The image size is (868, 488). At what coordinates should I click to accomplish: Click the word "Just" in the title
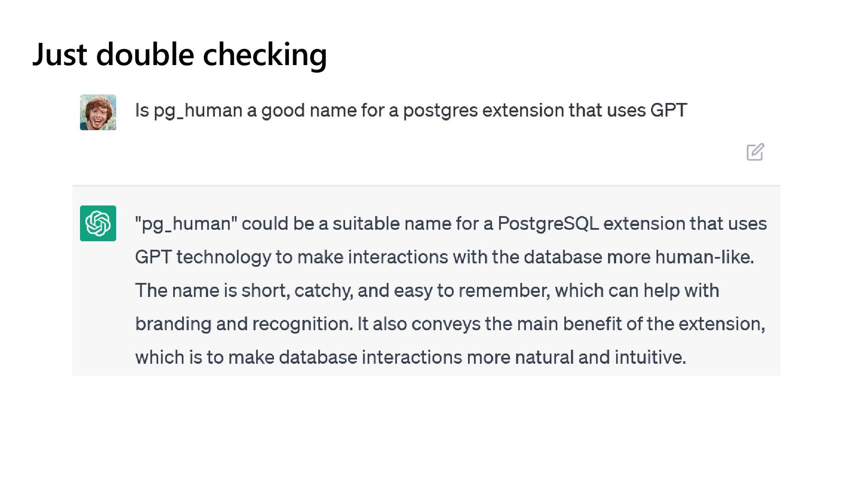[x=60, y=55]
